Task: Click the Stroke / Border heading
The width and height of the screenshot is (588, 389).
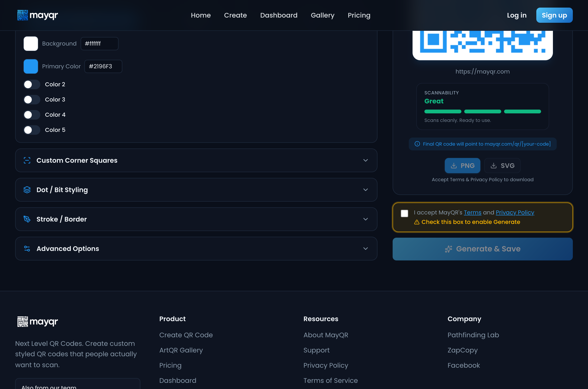Action: coord(61,219)
